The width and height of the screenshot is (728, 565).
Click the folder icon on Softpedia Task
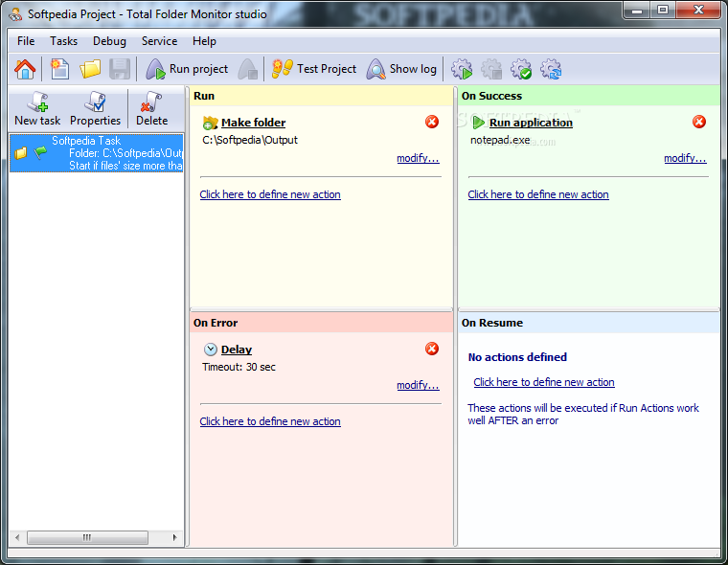click(20, 152)
